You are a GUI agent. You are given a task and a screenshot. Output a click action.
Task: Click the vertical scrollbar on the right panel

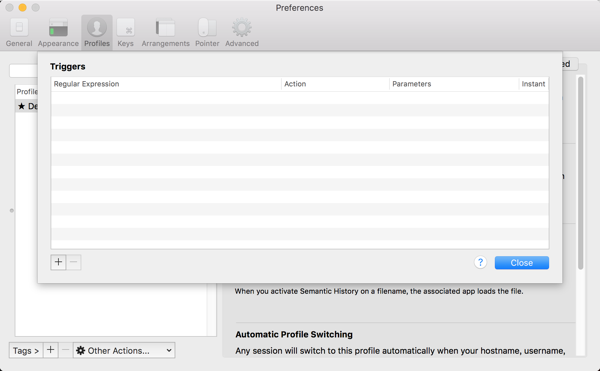pyautogui.click(x=580, y=173)
